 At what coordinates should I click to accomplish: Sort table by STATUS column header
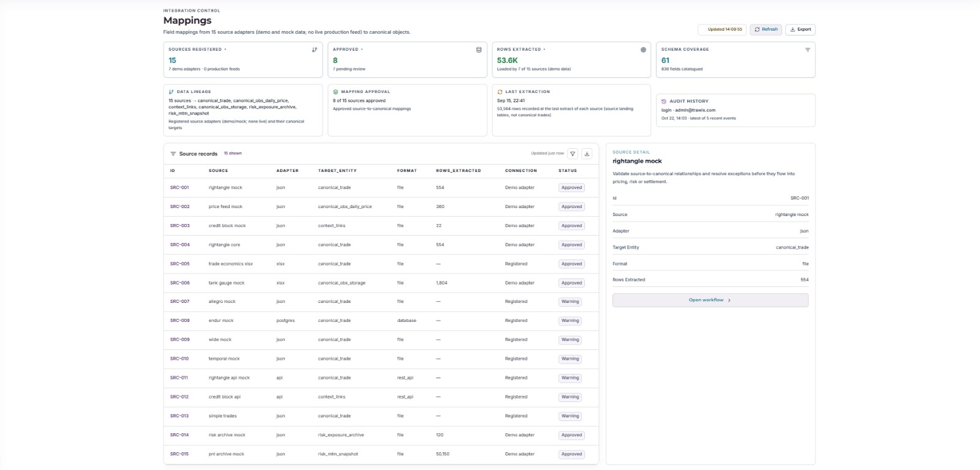point(568,171)
